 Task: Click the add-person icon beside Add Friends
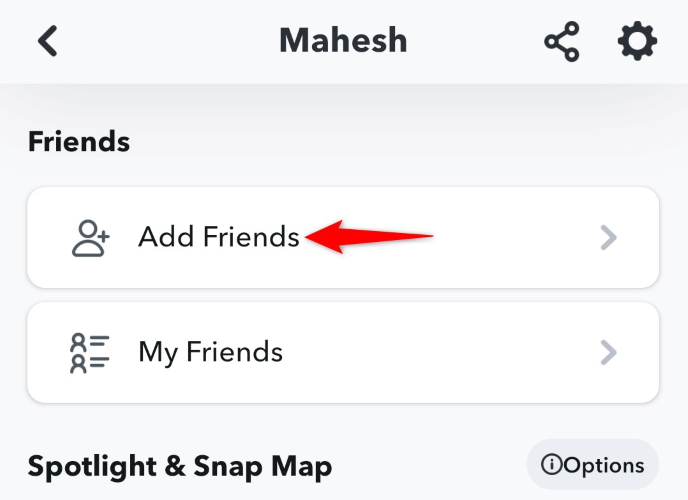click(91, 237)
